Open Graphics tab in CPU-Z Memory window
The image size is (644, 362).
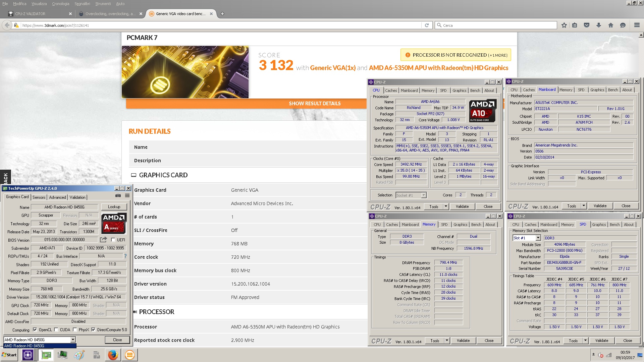click(x=460, y=225)
